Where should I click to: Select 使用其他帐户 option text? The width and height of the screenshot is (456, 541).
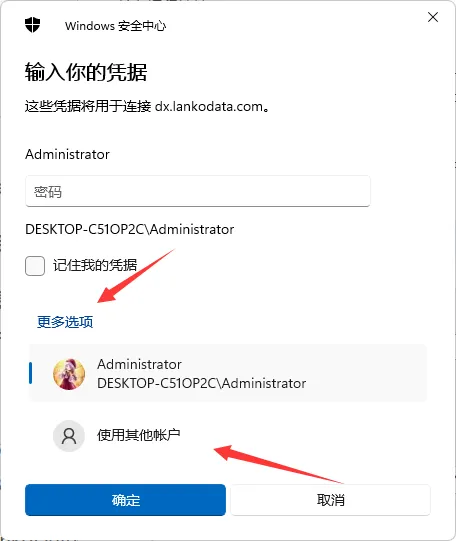(139, 435)
